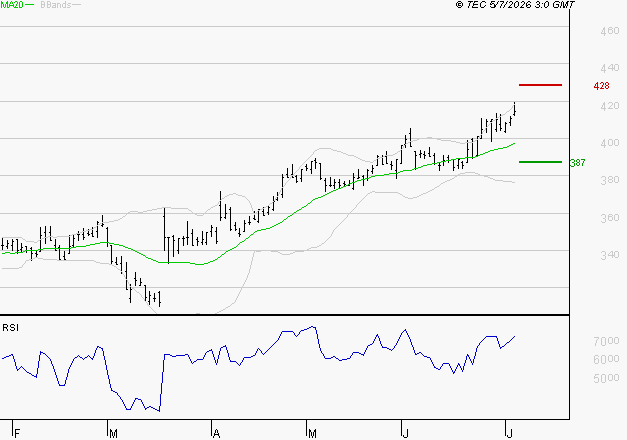Click the green 387 support line
This screenshot has width=627, height=440.
540,162
